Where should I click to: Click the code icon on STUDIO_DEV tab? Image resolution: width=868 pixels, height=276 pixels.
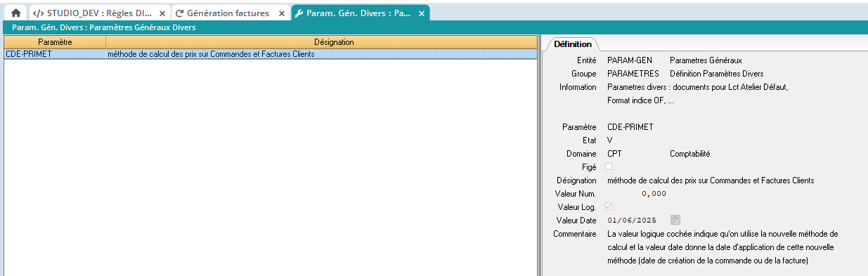[x=39, y=13]
